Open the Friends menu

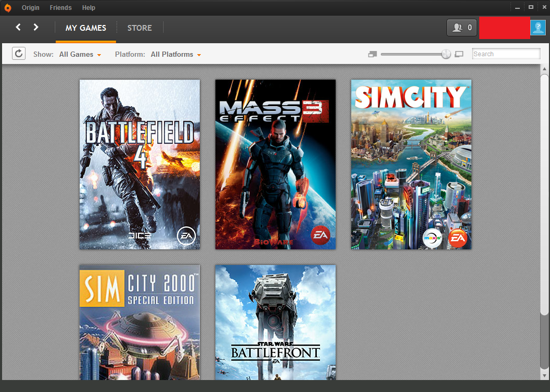tap(61, 8)
